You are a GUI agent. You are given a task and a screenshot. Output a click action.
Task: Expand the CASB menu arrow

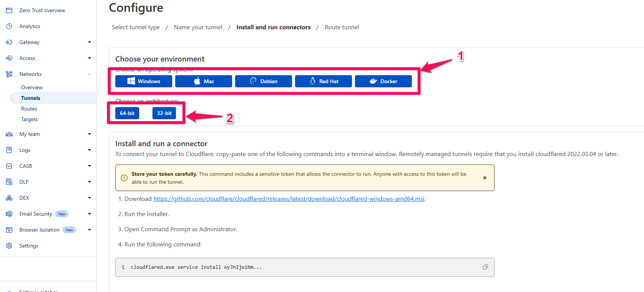pos(90,166)
